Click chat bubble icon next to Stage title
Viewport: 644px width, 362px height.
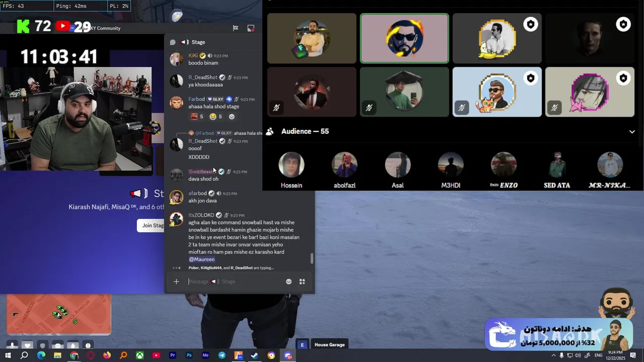click(x=173, y=42)
